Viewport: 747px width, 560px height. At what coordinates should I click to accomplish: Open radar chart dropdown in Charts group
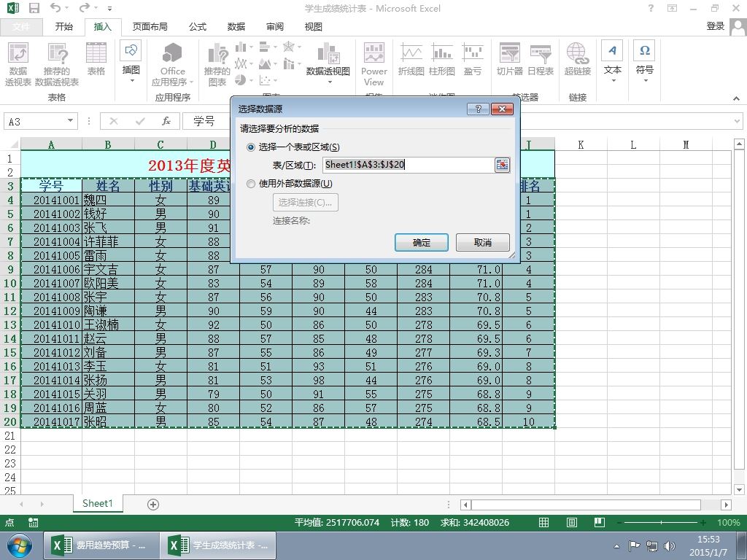(292, 47)
